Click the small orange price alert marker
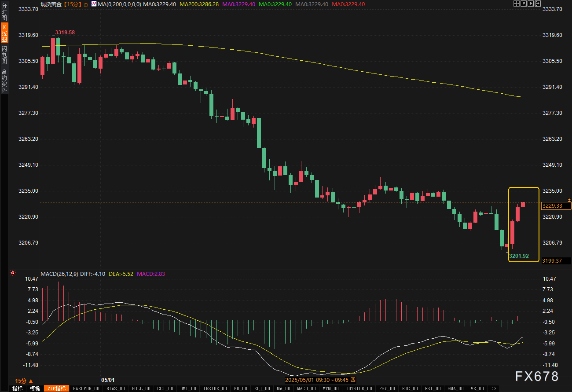The width and height of the screenshot is (572, 392). [x=569, y=200]
